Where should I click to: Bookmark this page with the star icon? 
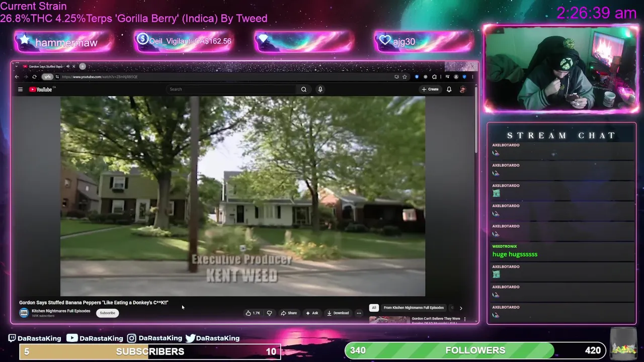(405, 77)
